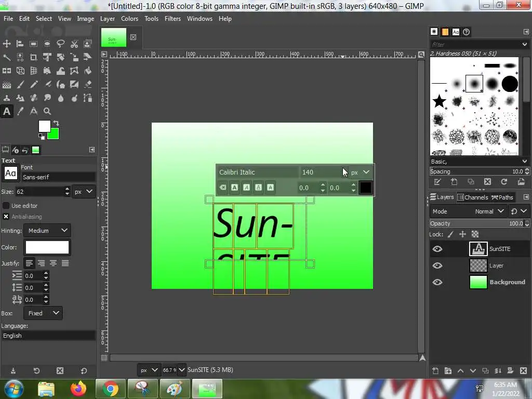Click the text Color white swatch

[47, 247]
